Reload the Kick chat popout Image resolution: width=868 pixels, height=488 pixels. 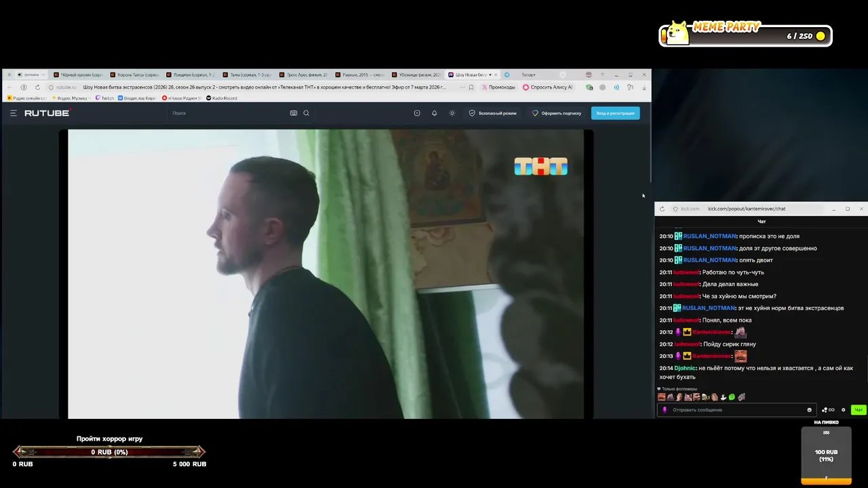tap(662, 209)
